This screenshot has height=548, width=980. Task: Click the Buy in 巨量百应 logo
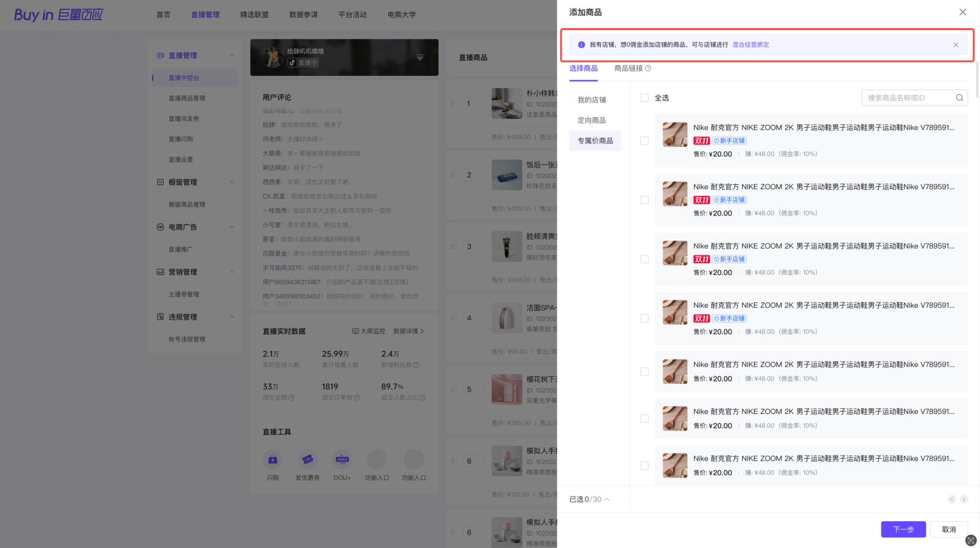pos(59,15)
